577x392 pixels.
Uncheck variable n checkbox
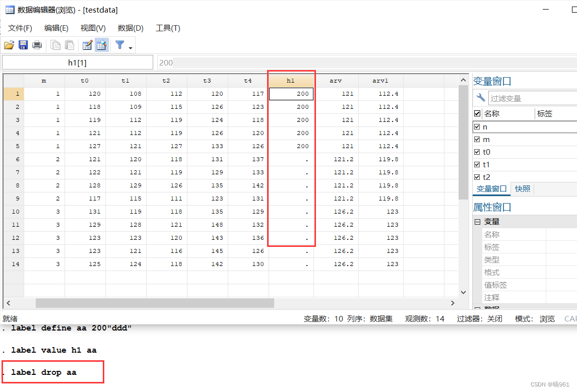click(x=477, y=126)
